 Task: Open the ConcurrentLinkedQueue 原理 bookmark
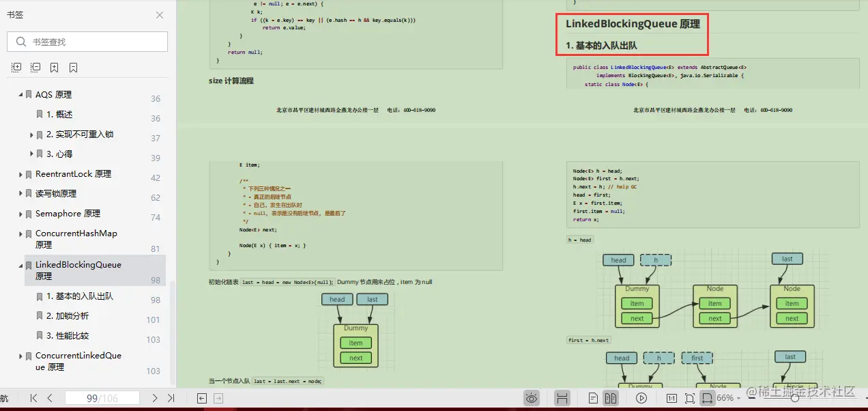(x=78, y=361)
